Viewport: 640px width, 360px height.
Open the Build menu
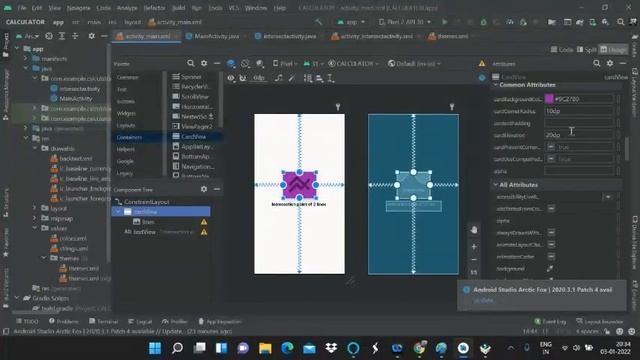(178, 8)
